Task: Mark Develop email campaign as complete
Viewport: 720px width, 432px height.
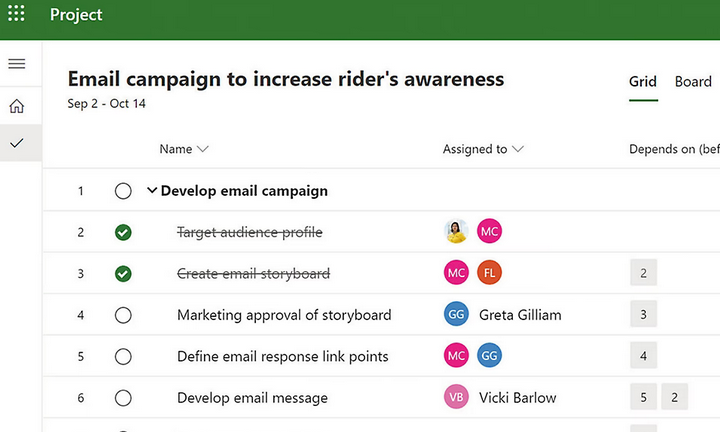Action: pyautogui.click(x=123, y=191)
